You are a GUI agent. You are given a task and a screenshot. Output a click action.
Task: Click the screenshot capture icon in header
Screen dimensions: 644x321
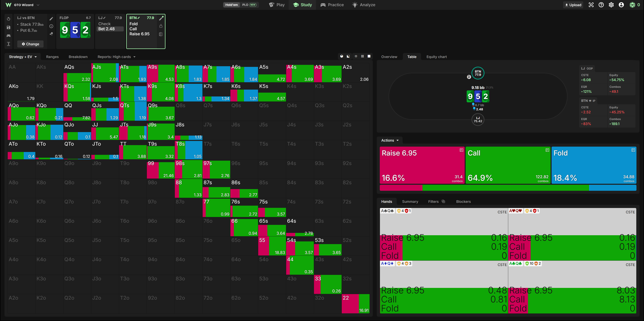591,5
